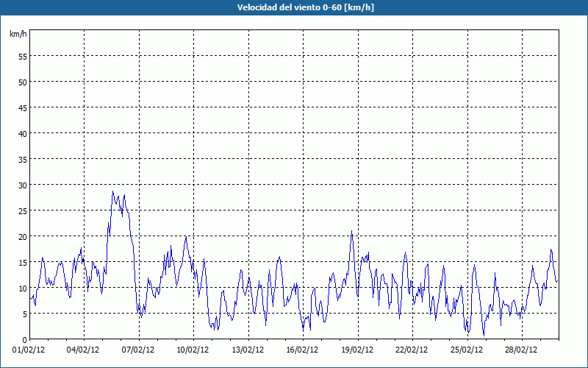This screenshot has width=588, height=368.
Task: Select the 13/02/12 date label
Action: click(248, 350)
